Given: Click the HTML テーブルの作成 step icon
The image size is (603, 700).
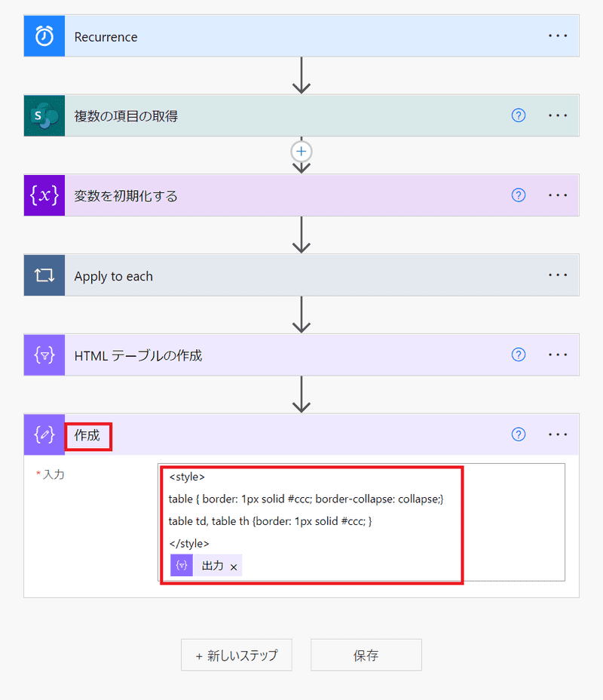Looking at the screenshot, I should pyautogui.click(x=44, y=355).
